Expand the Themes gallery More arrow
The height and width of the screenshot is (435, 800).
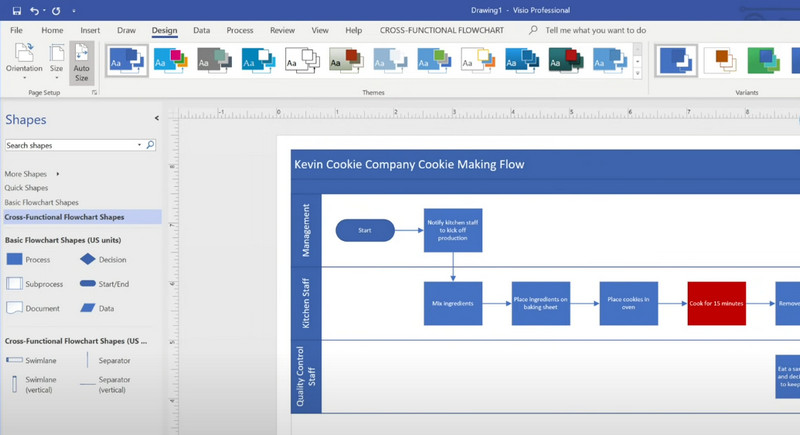tap(637, 74)
